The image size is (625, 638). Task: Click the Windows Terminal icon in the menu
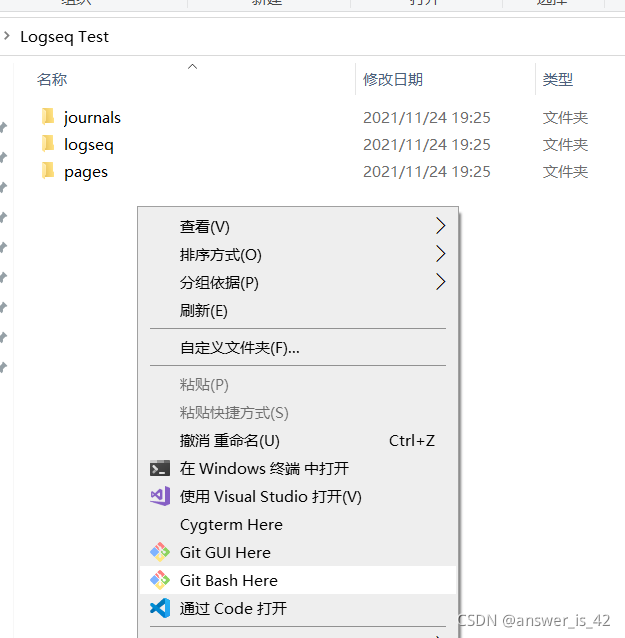point(160,468)
